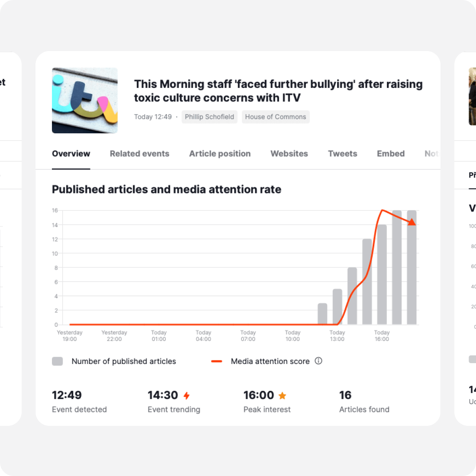Select the Embed tab

(x=391, y=154)
